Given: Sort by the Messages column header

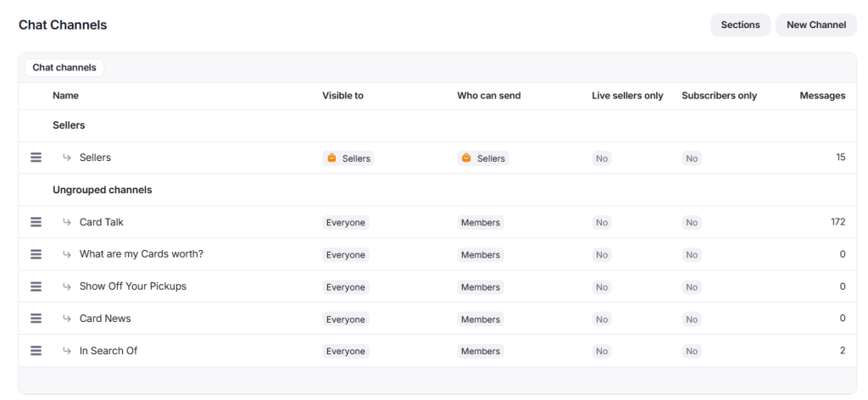Looking at the screenshot, I should (x=821, y=96).
